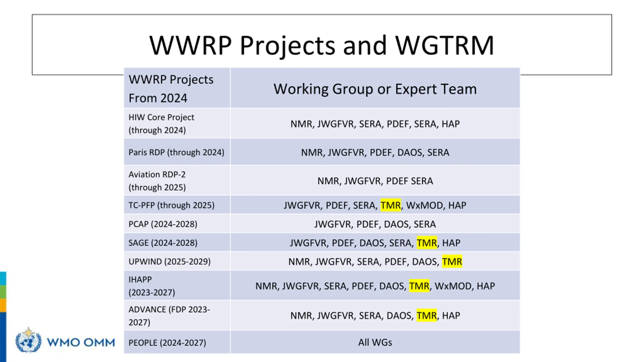644x362 pixels.
Task: Click highlighted TMR in the UPWIND row
Action: pyautogui.click(x=452, y=261)
